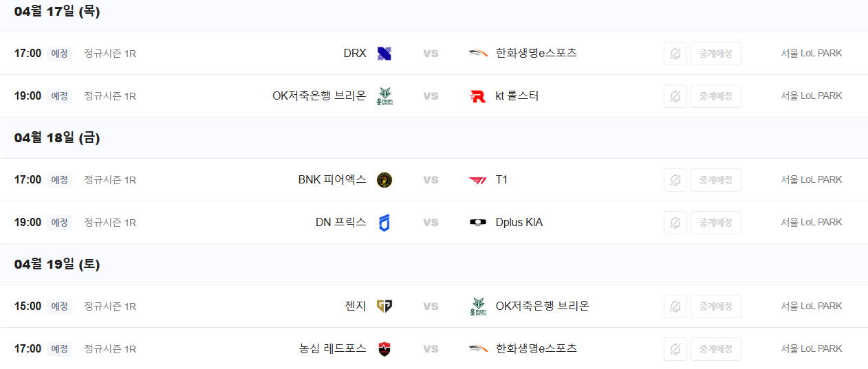The image size is (868, 369).
Task: Click the 젠지 team logo
Action: coord(384,306)
